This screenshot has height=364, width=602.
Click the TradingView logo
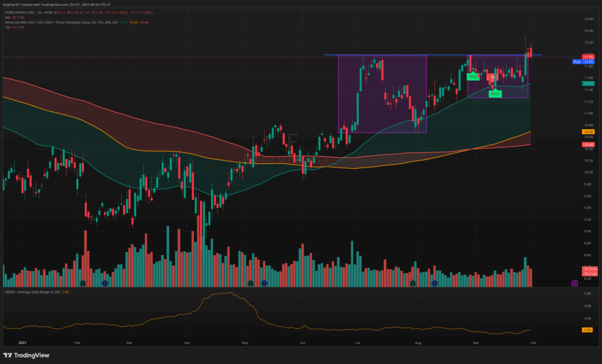[26, 355]
